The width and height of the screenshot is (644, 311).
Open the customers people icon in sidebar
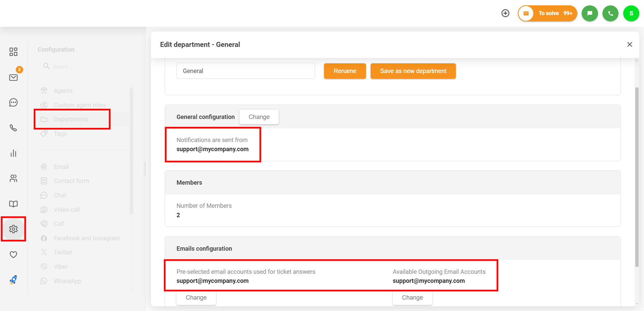[x=13, y=178]
